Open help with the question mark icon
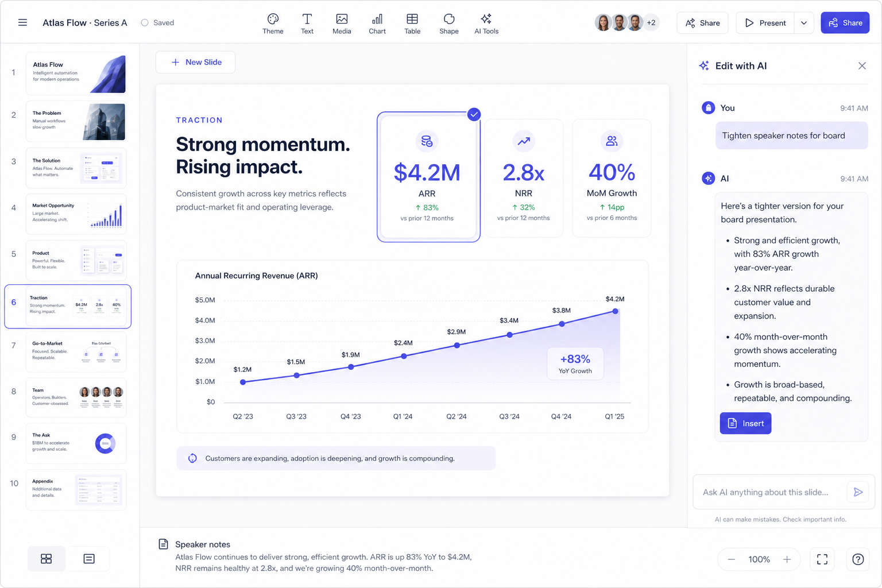882x588 pixels. click(x=858, y=559)
